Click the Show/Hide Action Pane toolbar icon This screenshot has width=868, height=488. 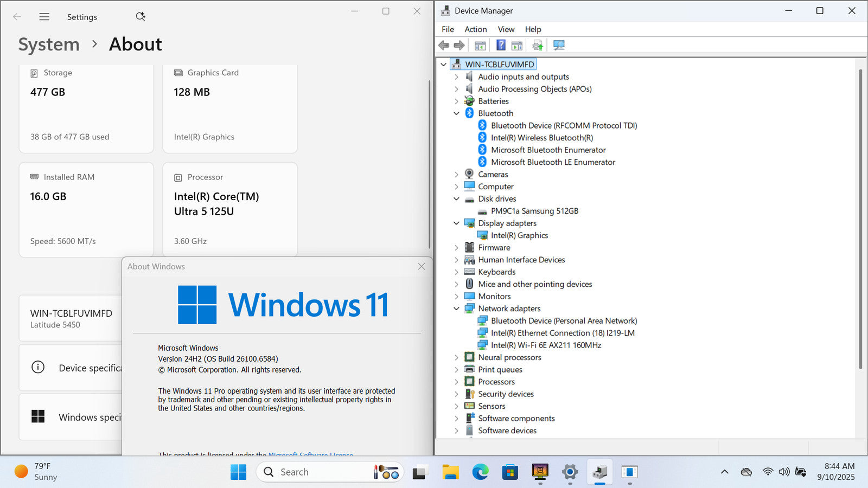tap(517, 45)
